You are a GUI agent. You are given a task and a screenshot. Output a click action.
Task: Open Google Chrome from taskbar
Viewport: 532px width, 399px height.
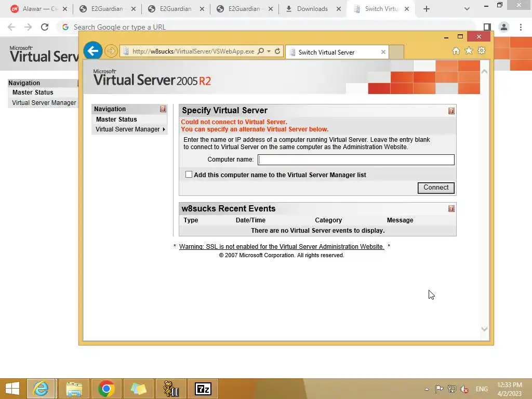106,389
